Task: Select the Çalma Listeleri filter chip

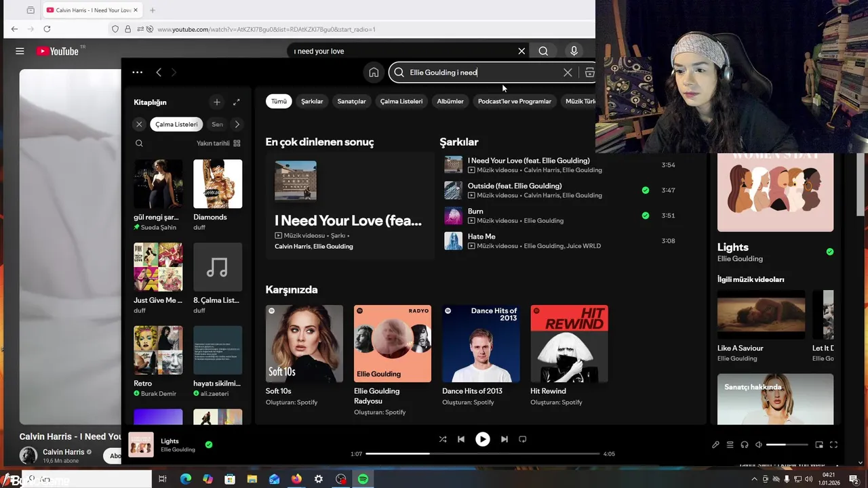Action: tap(176, 124)
